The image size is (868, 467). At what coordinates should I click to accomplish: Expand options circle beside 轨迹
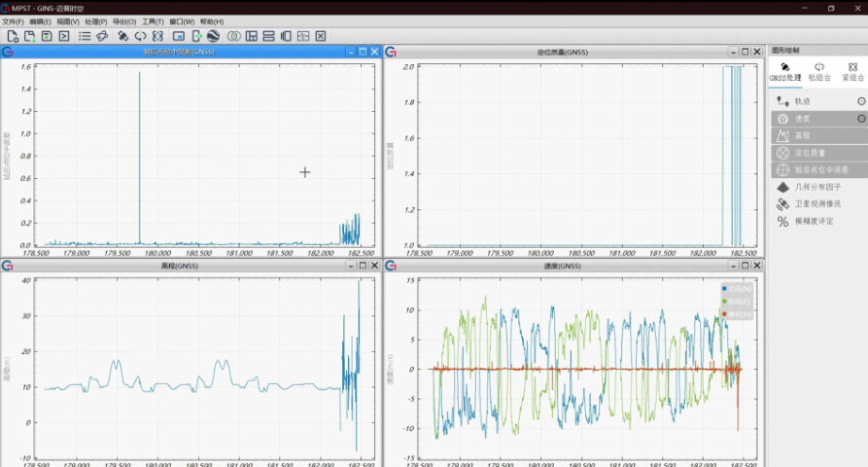pyautogui.click(x=860, y=100)
